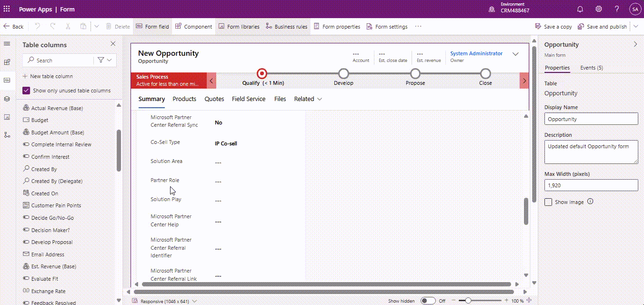Open the app launcher waffle icon

pyautogui.click(x=7, y=9)
